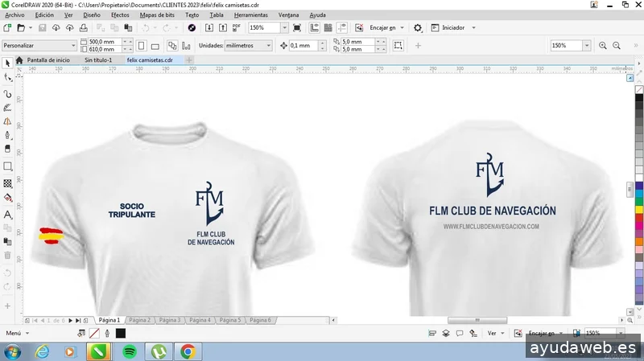Click the black fill indicator in status bar
Image resolution: width=644 pixels, height=361 pixels.
(120, 333)
